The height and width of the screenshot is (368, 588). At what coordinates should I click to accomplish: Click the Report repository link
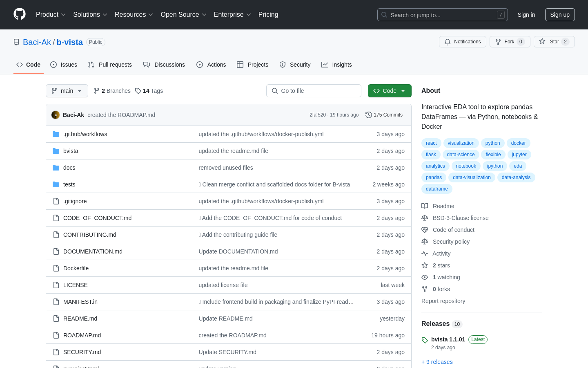(443, 301)
